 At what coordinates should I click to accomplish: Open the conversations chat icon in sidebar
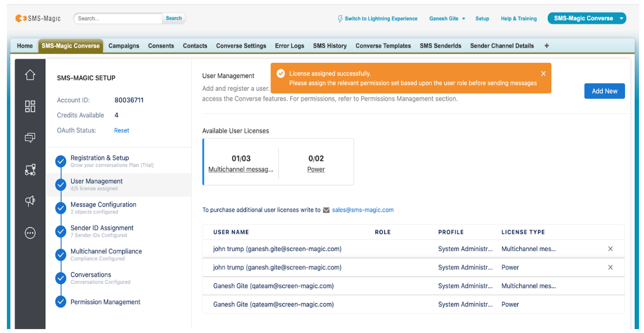30,138
